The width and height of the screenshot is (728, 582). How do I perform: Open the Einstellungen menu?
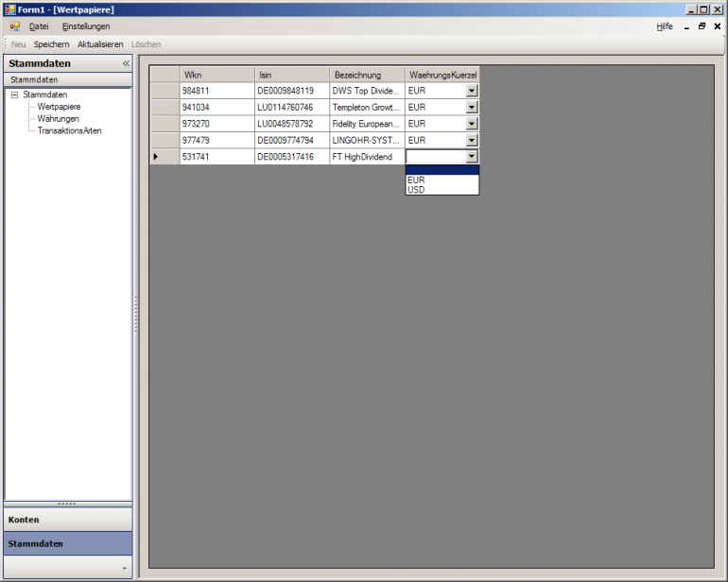[86, 26]
